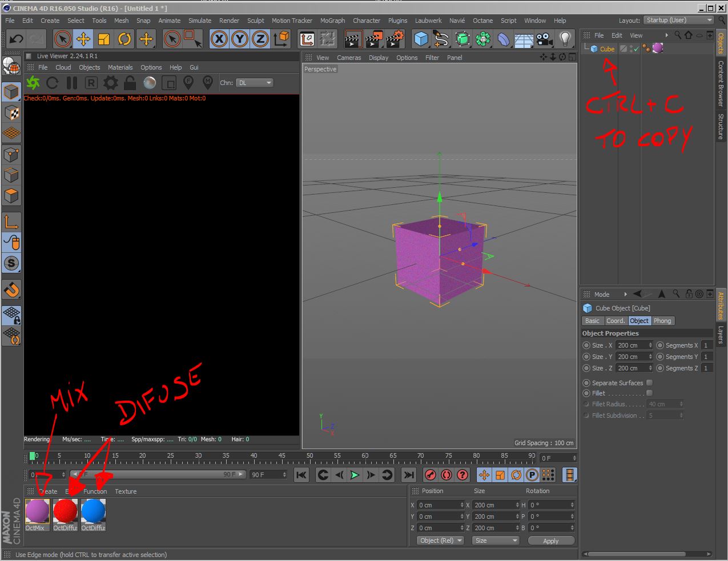Select Make Editable icon in left palette
The height and width of the screenshot is (561, 728).
pyautogui.click(x=12, y=66)
